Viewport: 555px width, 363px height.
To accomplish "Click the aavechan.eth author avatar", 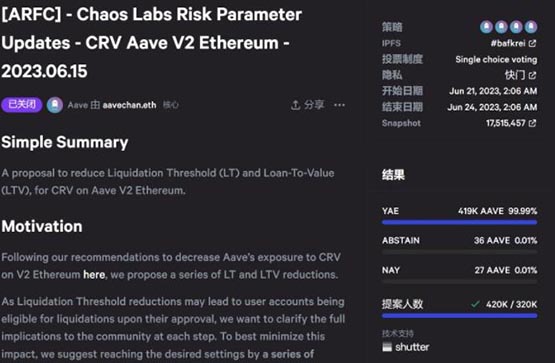I will (55, 105).
